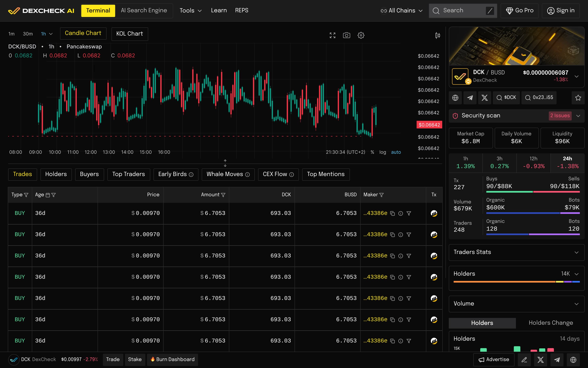Click the 0x23..i55 contract address
The height and width of the screenshot is (368, 588).
pyautogui.click(x=539, y=98)
